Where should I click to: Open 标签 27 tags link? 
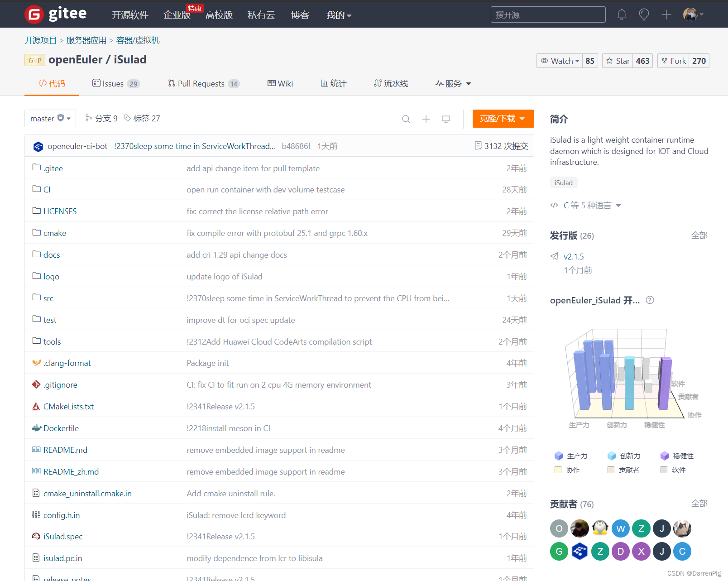[x=142, y=118]
